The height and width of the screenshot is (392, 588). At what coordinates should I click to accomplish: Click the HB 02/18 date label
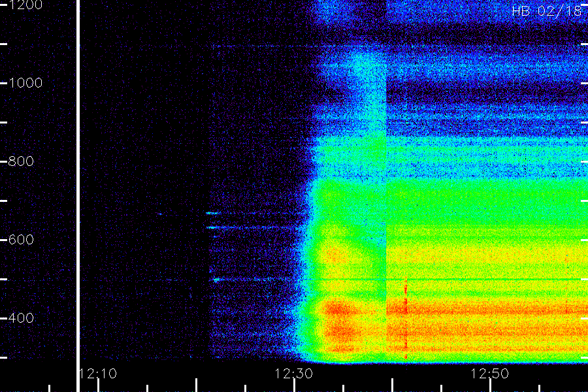click(x=547, y=11)
